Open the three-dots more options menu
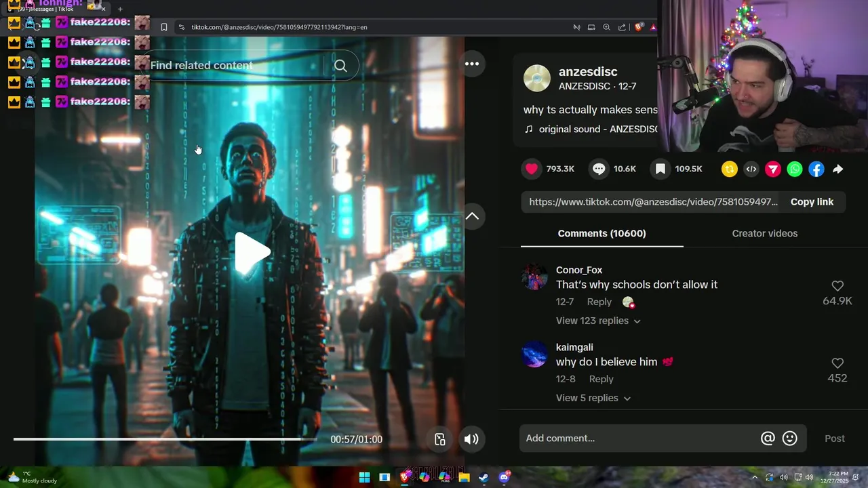Viewport: 868px width, 488px height. (472, 64)
